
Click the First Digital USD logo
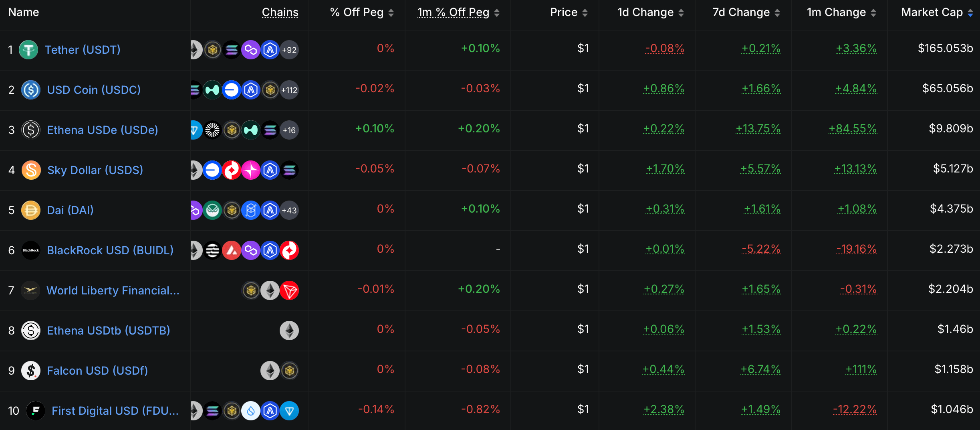(36, 411)
